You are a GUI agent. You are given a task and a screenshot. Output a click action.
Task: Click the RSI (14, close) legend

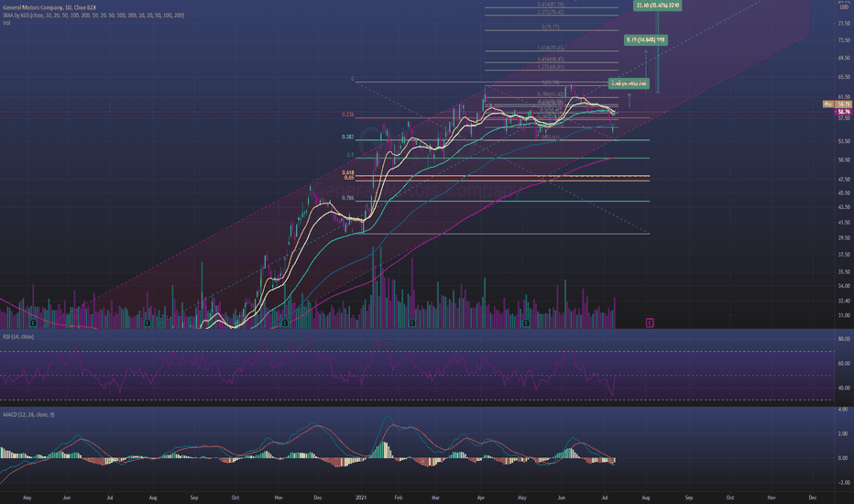18,336
